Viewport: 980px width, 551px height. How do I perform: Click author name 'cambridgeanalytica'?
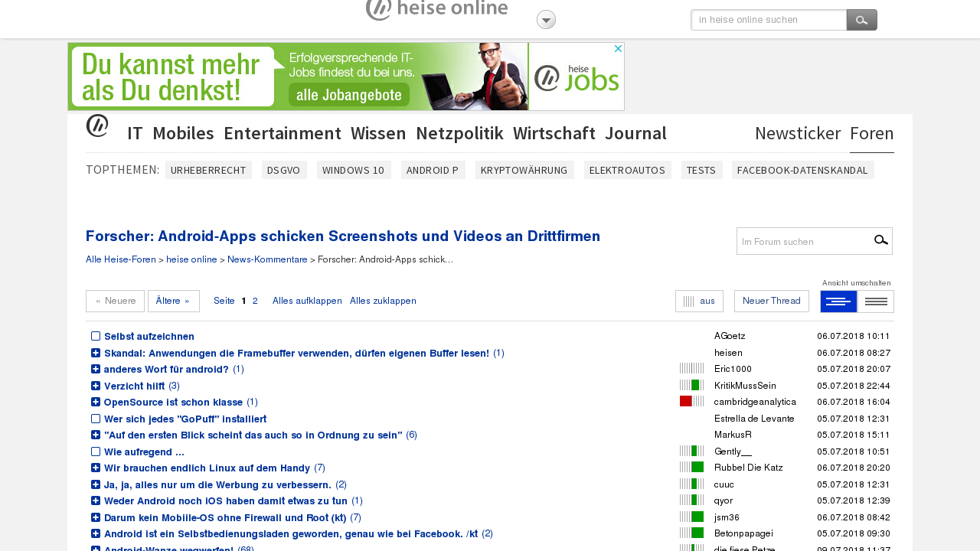pos(755,402)
